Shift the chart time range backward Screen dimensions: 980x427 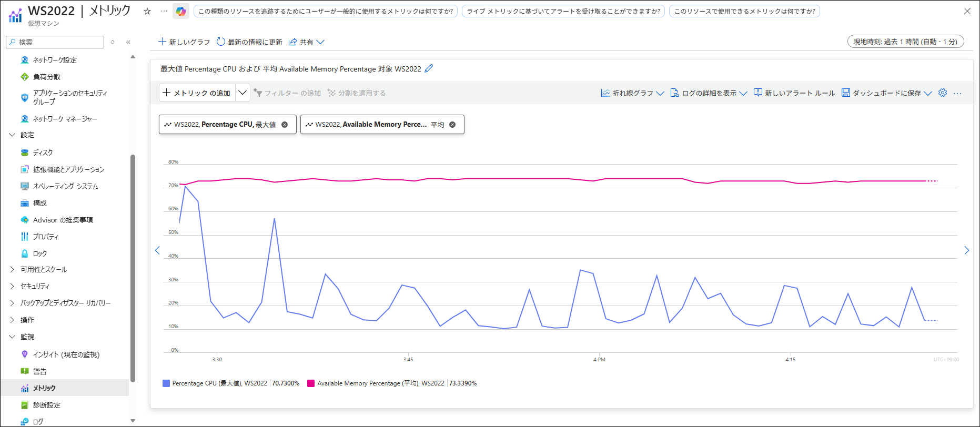tap(157, 250)
